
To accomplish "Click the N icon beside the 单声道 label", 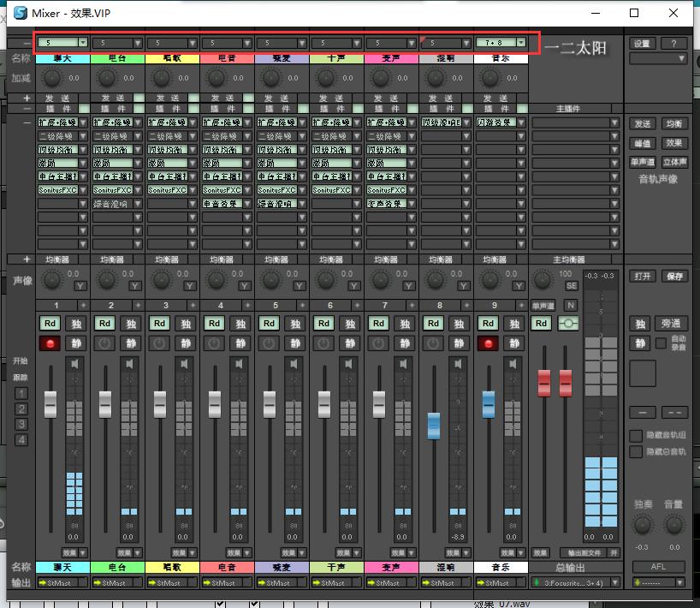I will (570, 305).
